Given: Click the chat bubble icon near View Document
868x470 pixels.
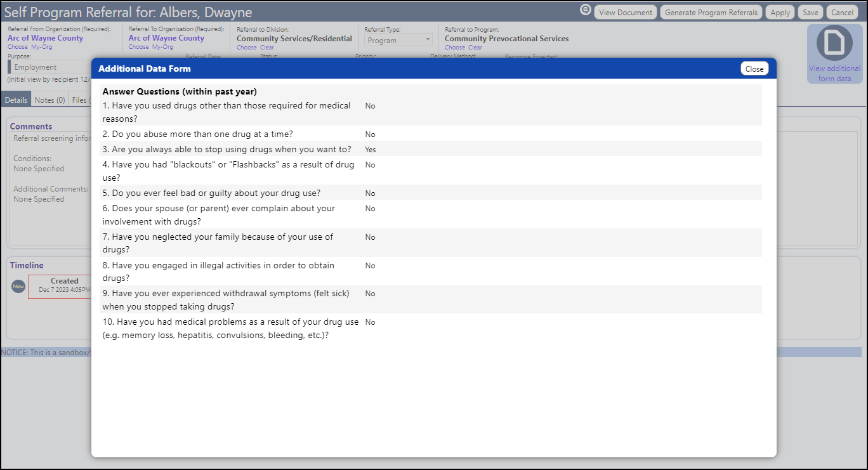Looking at the screenshot, I should [586, 10].
